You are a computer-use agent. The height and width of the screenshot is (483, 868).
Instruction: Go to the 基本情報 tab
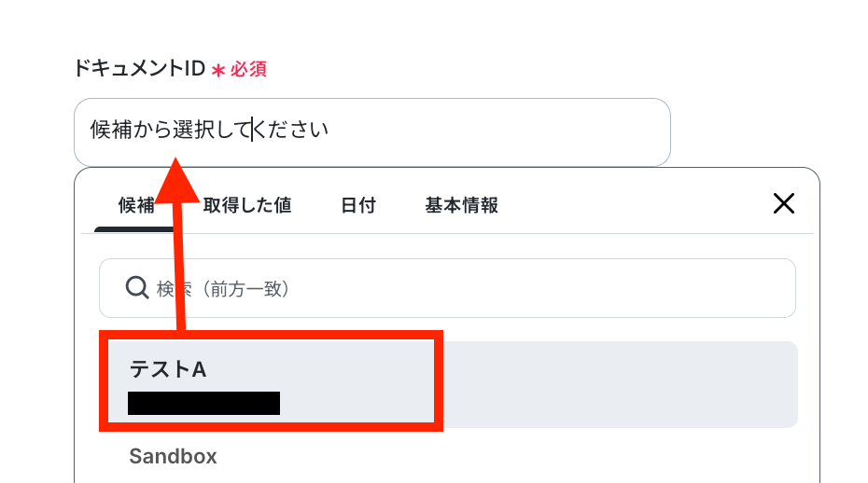[x=461, y=205]
